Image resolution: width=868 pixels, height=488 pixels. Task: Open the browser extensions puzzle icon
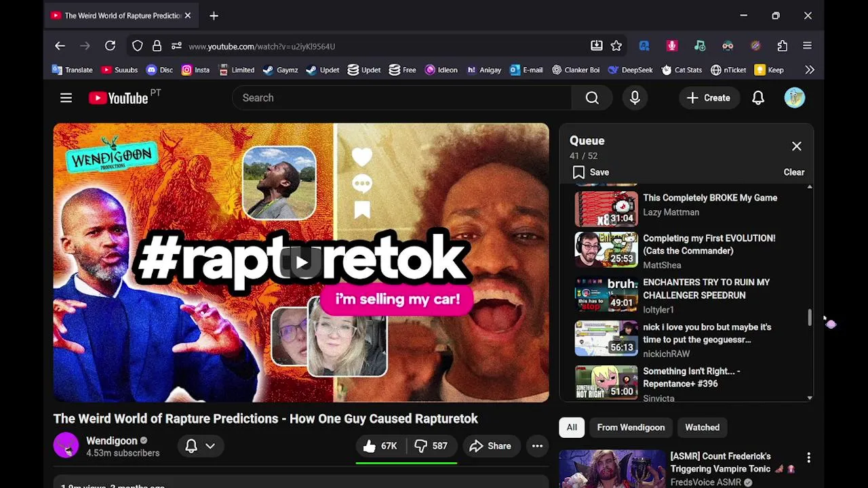click(x=783, y=46)
